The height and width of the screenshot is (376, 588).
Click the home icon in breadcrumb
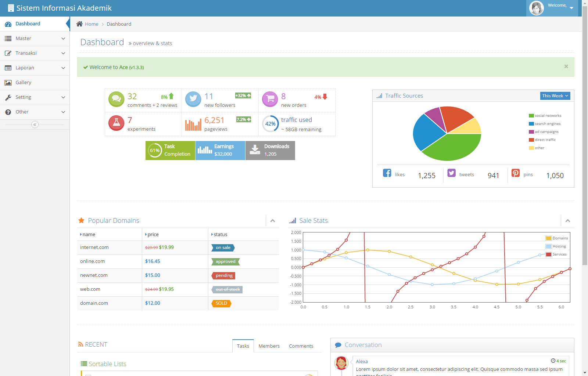[x=79, y=24]
